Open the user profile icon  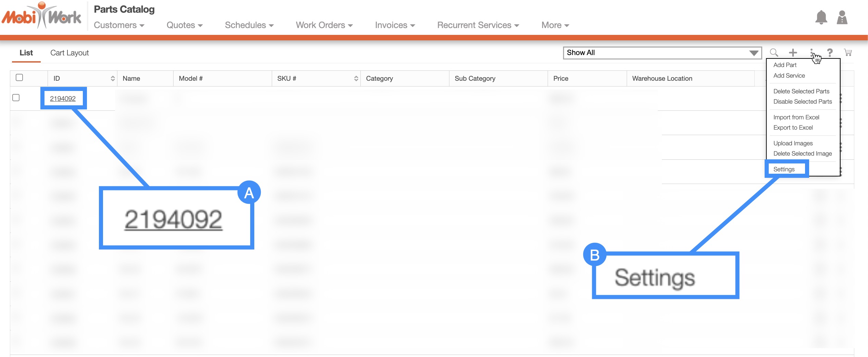point(842,17)
